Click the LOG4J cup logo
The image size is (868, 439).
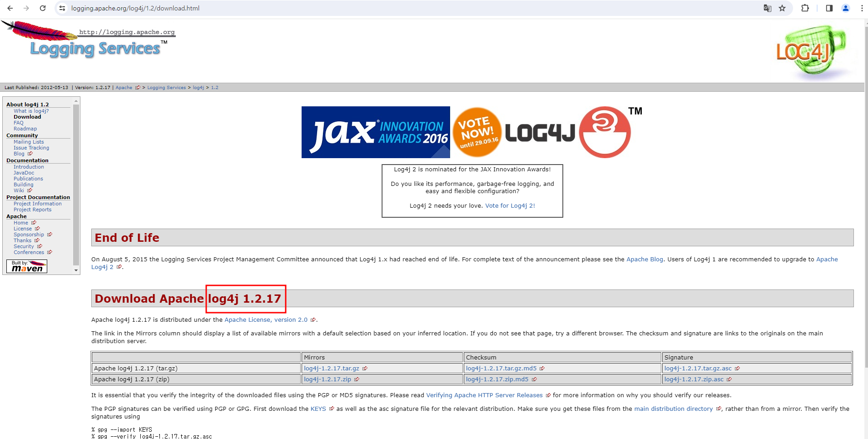(x=812, y=52)
